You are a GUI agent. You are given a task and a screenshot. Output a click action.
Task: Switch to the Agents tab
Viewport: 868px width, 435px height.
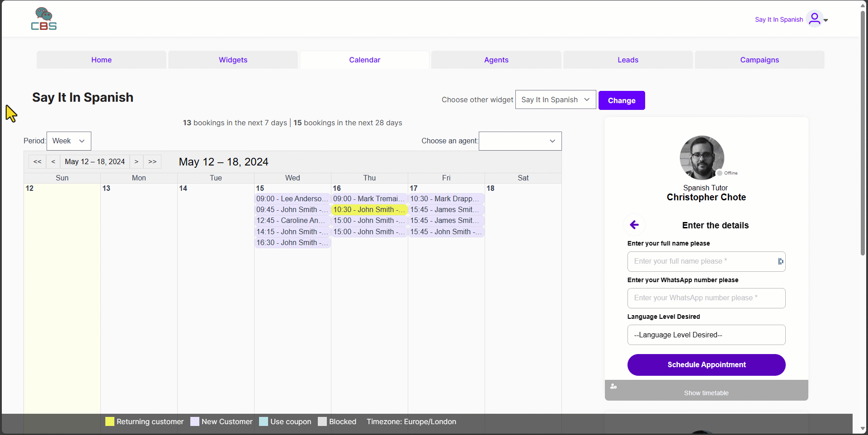point(496,60)
